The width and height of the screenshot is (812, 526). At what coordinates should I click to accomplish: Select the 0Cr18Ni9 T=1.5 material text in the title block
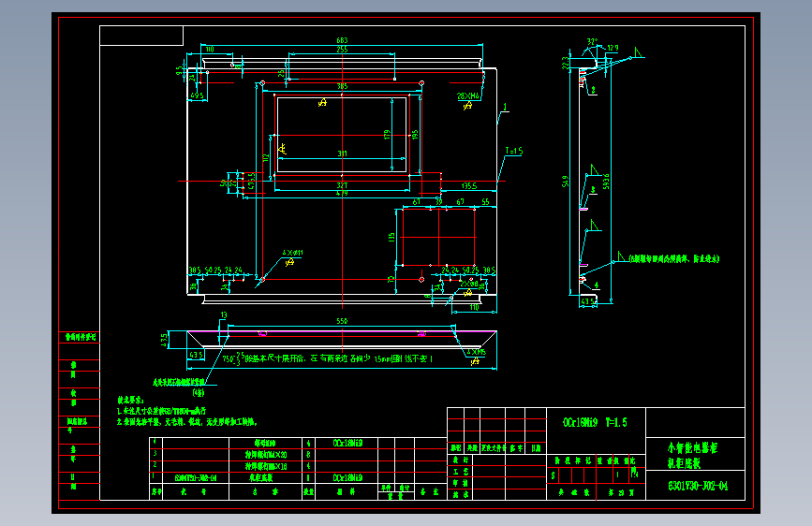coord(595,422)
